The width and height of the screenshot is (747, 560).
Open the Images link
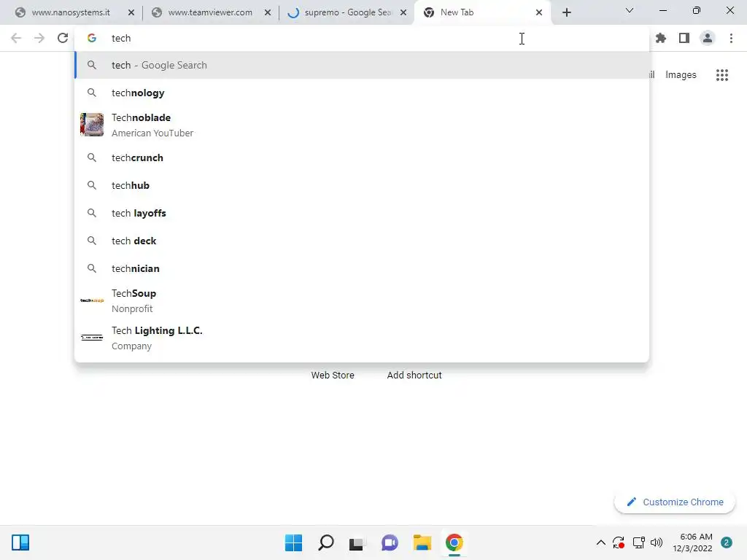tap(681, 75)
